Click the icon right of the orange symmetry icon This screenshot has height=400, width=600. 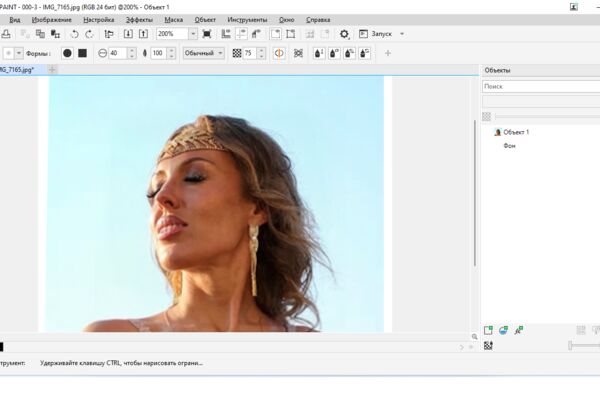pyautogui.click(x=298, y=53)
